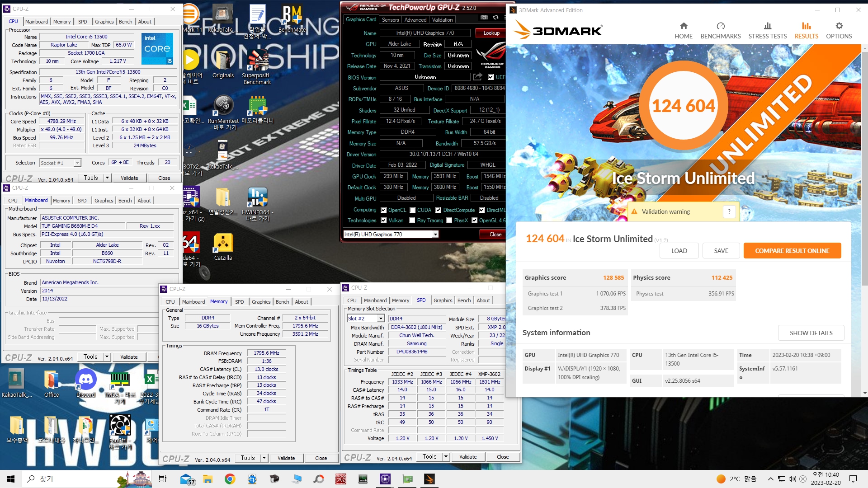The image size is (868, 488).
Task: Click the 3DMark icon in the taskbar
Action: coord(429,479)
